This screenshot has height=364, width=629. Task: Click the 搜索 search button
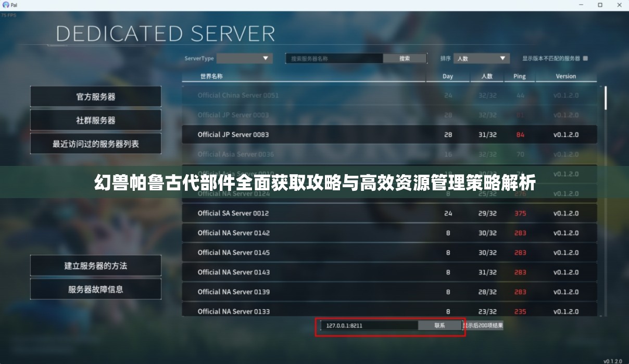405,59
